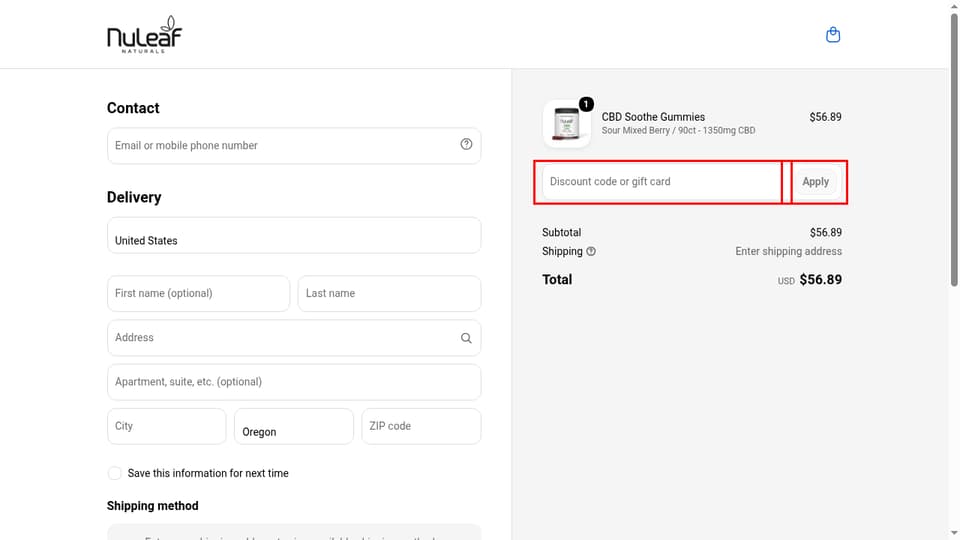Click the quantity badge on product image
The width and height of the screenshot is (960, 540).
pyautogui.click(x=586, y=104)
